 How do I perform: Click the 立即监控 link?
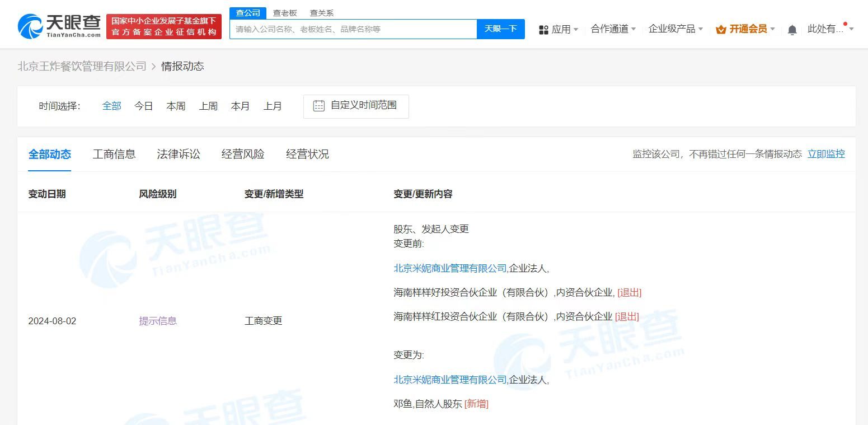[x=827, y=154]
